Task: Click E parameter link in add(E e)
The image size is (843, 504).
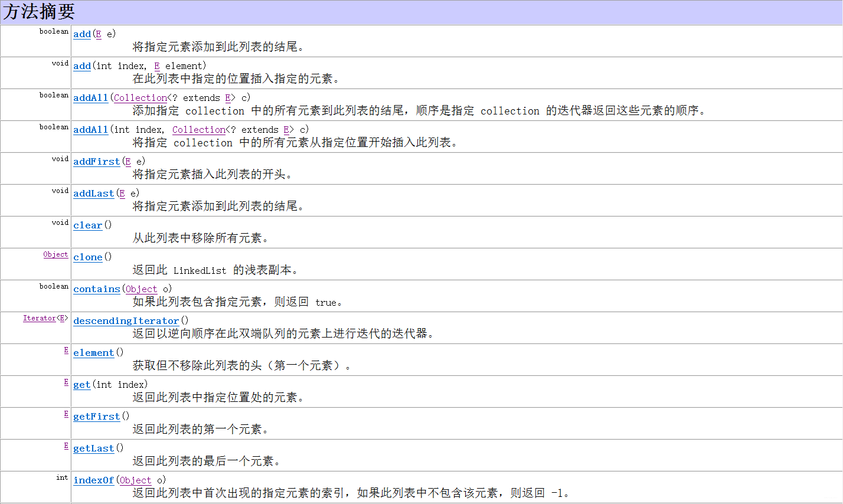Action: [x=99, y=34]
